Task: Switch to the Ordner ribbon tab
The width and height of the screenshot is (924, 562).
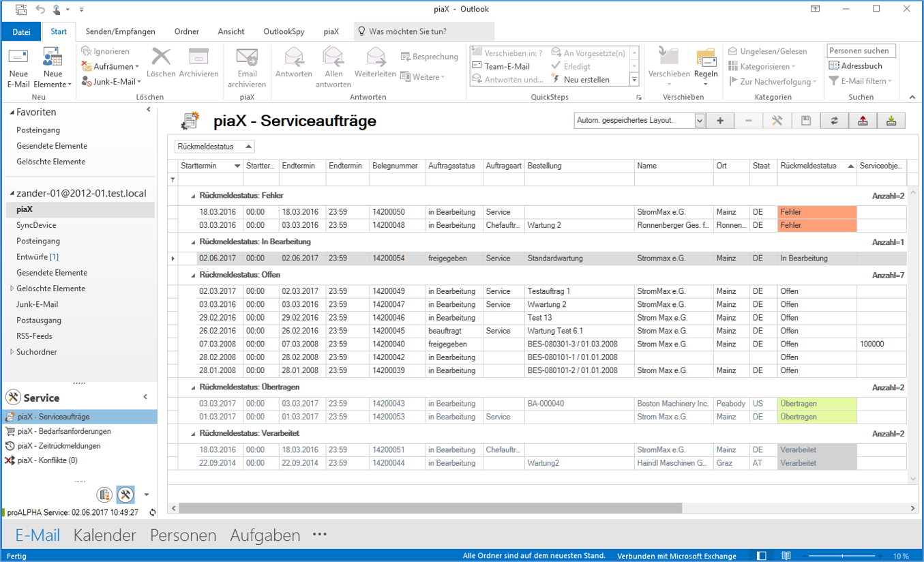Action: pos(187,31)
